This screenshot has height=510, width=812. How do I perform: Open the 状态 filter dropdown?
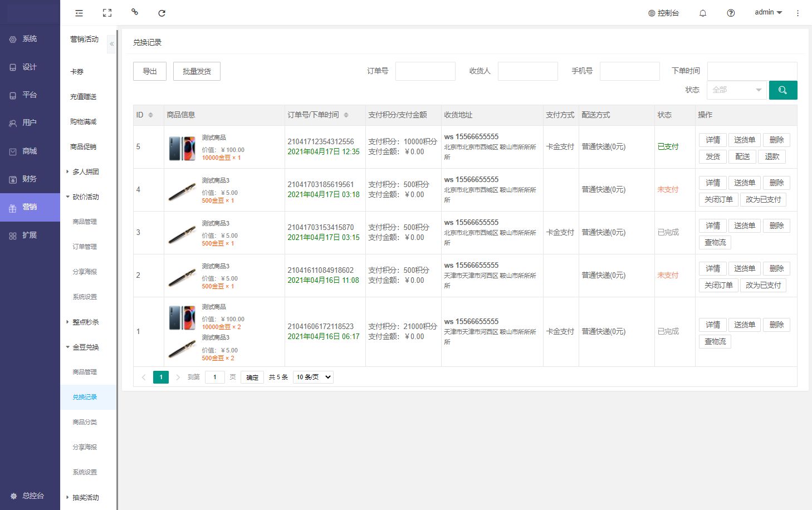[736, 90]
